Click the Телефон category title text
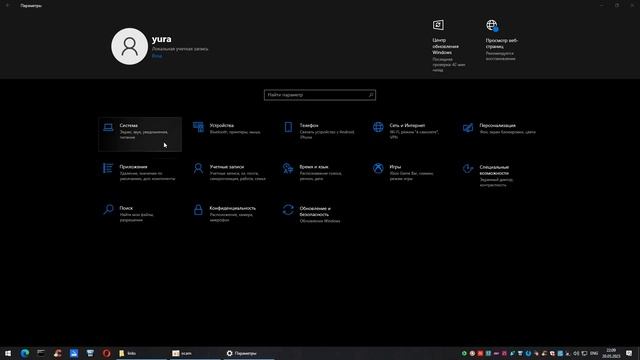Image resolution: width=640 pixels, height=360 pixels. point(309,125)
